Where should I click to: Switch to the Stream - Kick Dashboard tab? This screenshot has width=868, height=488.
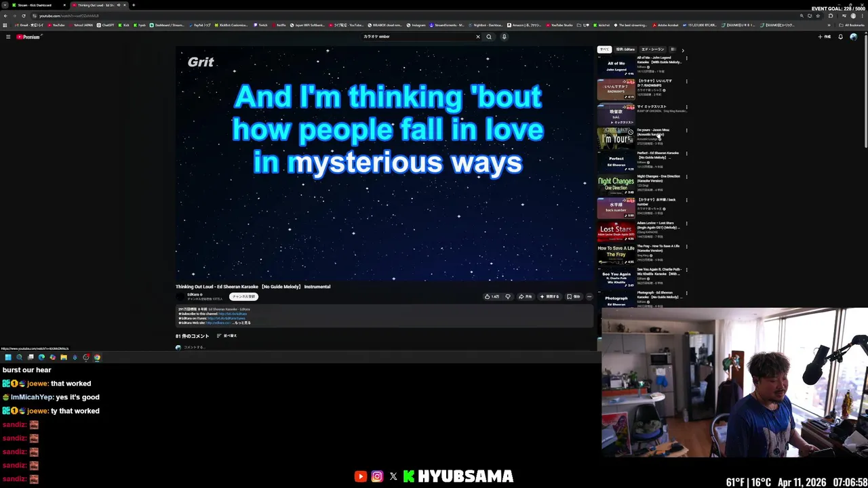tap(37, 5)
